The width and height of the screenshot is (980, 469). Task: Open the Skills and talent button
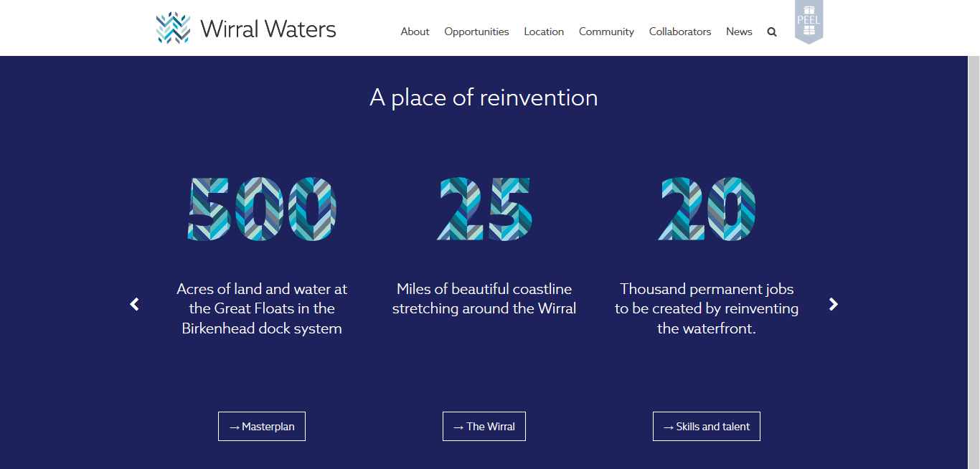707,427
